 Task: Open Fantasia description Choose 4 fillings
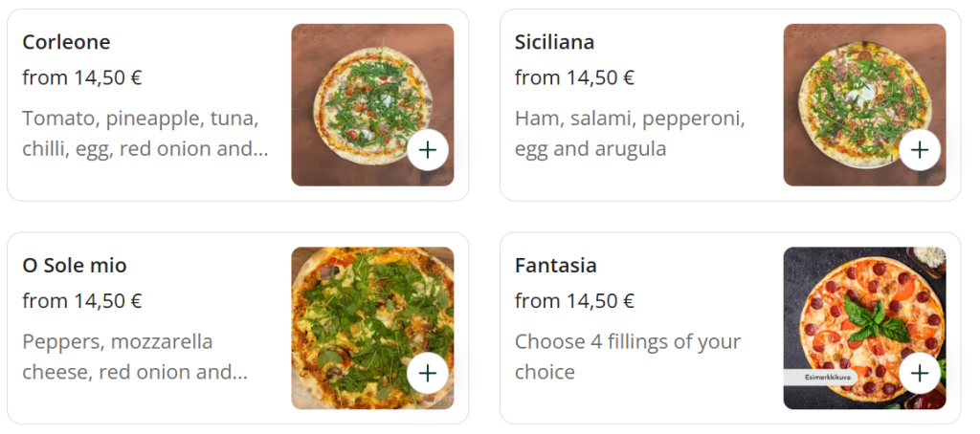[627, 357]
